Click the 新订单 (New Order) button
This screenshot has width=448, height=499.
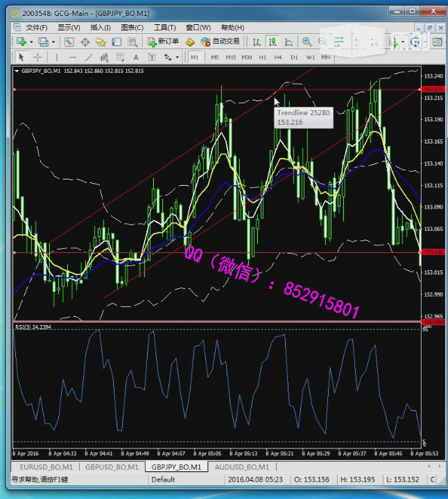(x=164, y=42)
